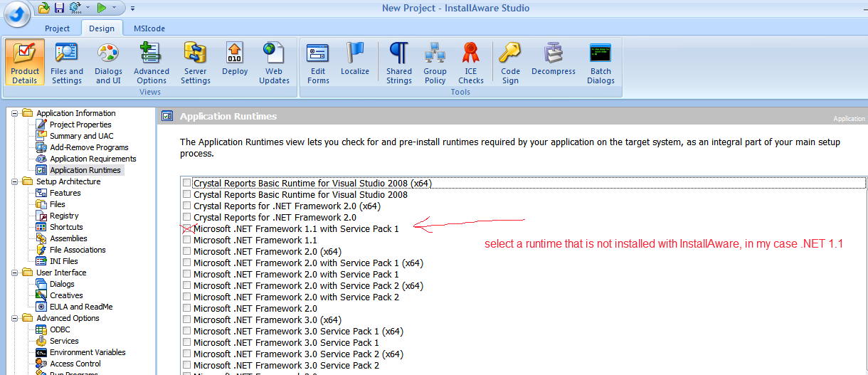Select Shortcuts tree item
This screenshot has height=375, width=868.
tap(66, 227)
